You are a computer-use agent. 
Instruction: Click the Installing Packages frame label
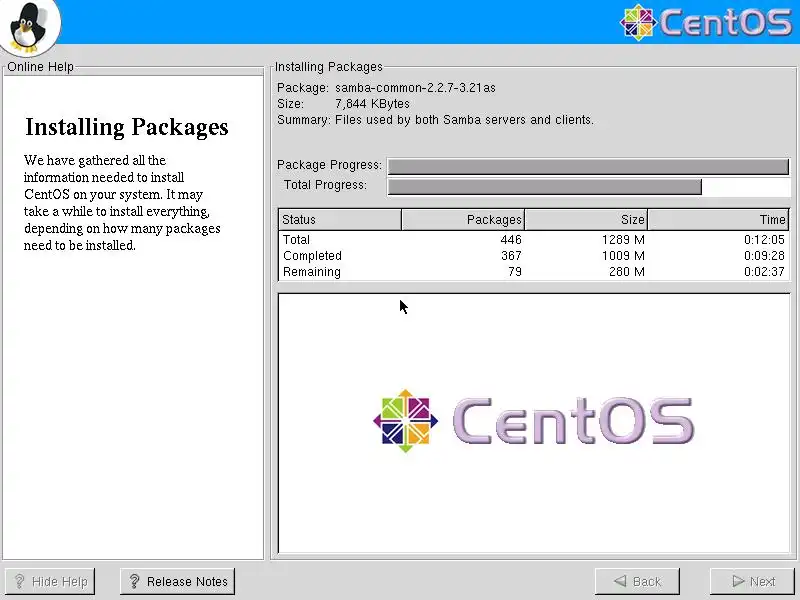329,67
